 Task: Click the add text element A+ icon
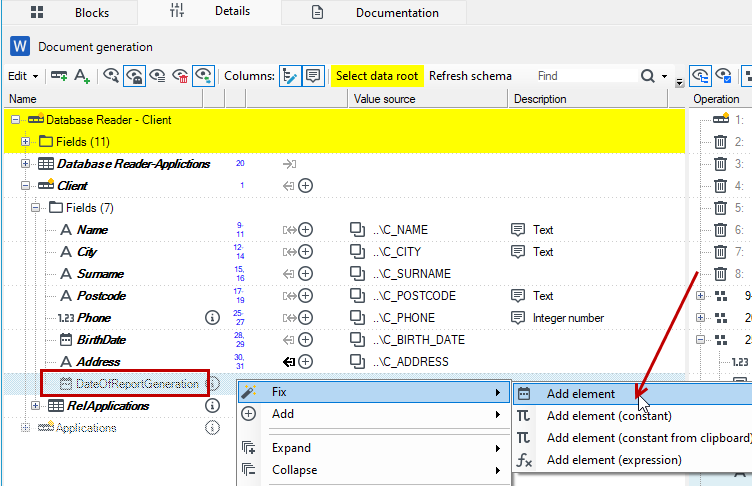click(x=82, y=76)
